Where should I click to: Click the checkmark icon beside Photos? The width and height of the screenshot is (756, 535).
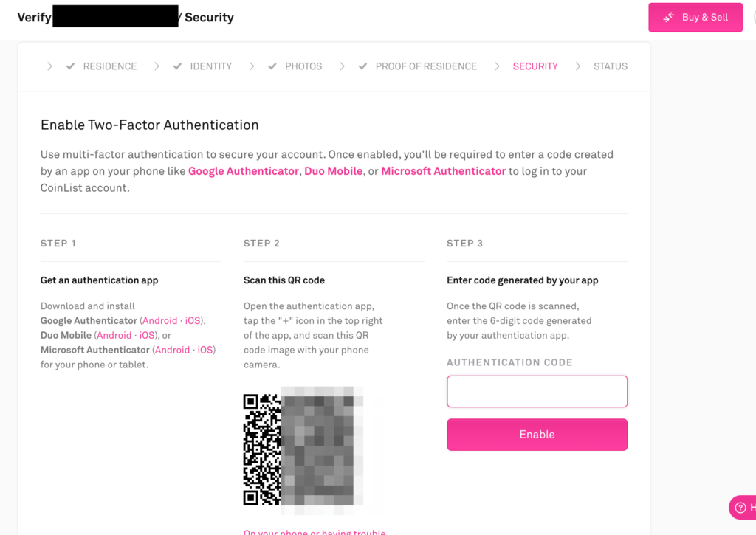click(x=272, y=66)
